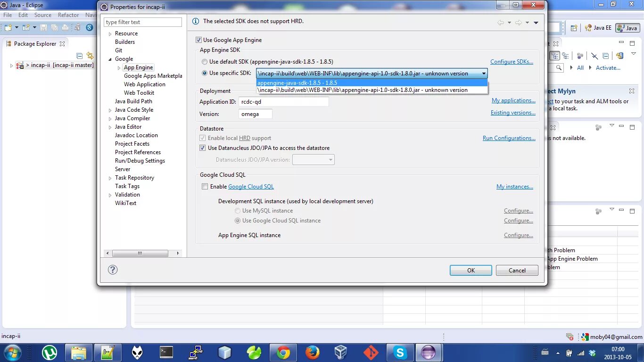Open Firefox from the taskbar
Viewport: 644px width, 362px height.
(313, 353)
